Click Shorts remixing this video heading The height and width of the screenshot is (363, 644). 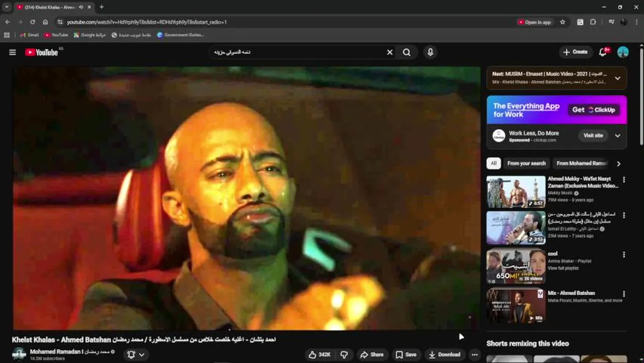(x=528, y=343)
